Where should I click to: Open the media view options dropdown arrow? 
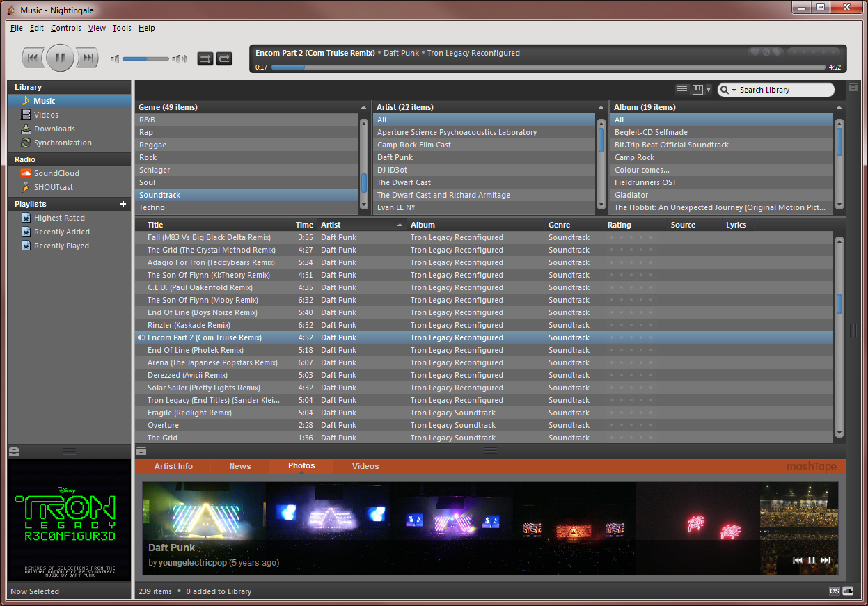click(x=709, y=90)
